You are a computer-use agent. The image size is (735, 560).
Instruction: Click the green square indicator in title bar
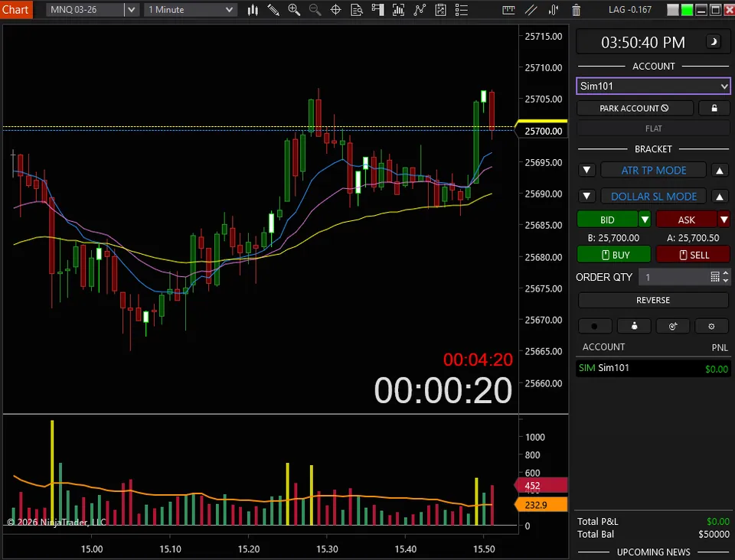pyautogui.click(x=687, y=10)
